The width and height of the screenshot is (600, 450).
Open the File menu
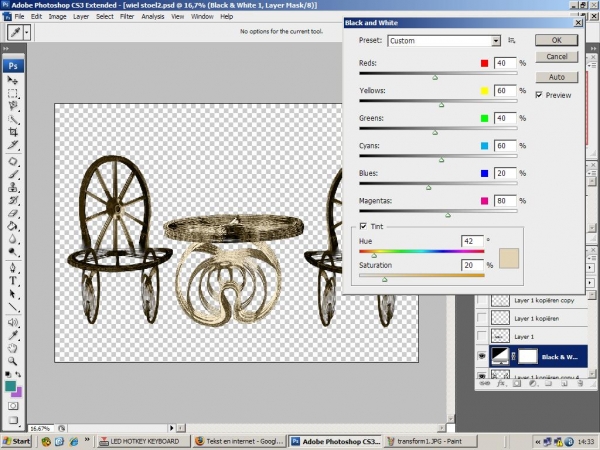tap(19, 16)
